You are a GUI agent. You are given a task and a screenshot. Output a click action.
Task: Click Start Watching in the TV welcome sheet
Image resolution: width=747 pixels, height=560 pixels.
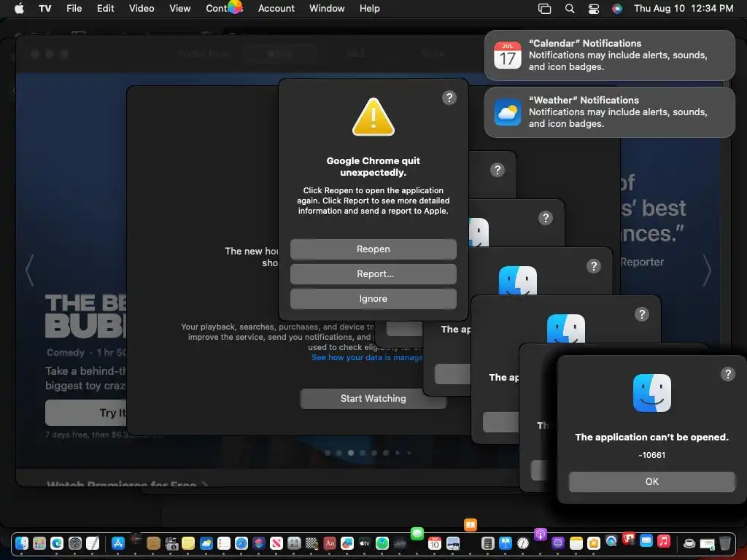[373, 399]
